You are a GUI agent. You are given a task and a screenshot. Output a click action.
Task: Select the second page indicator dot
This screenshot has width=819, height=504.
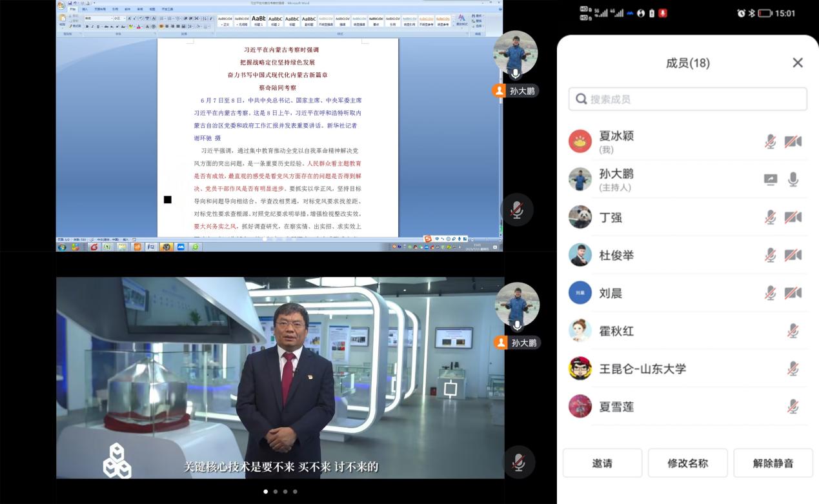point(276,491)
